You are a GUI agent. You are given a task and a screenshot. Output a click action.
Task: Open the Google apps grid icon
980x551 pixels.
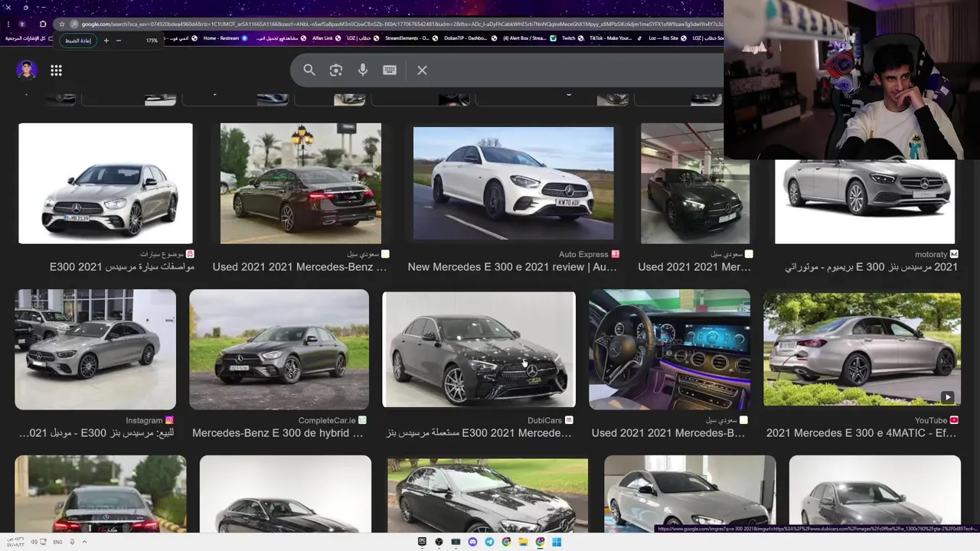pyautogui.click(x=56, y=70)
